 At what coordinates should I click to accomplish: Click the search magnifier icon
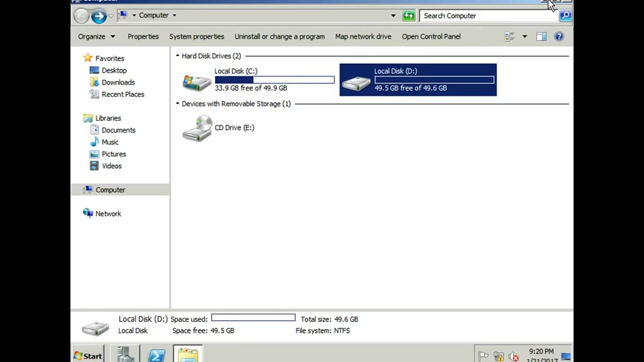[565, 16]
